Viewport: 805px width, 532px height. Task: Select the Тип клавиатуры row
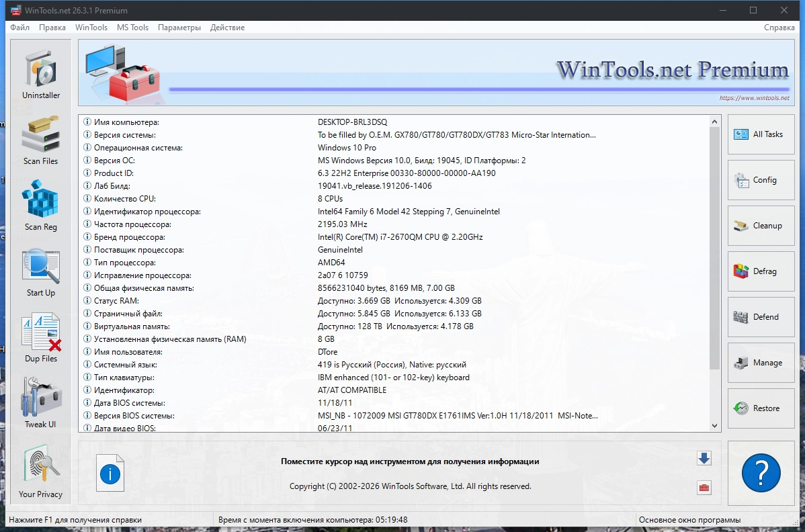click(394, 378)
